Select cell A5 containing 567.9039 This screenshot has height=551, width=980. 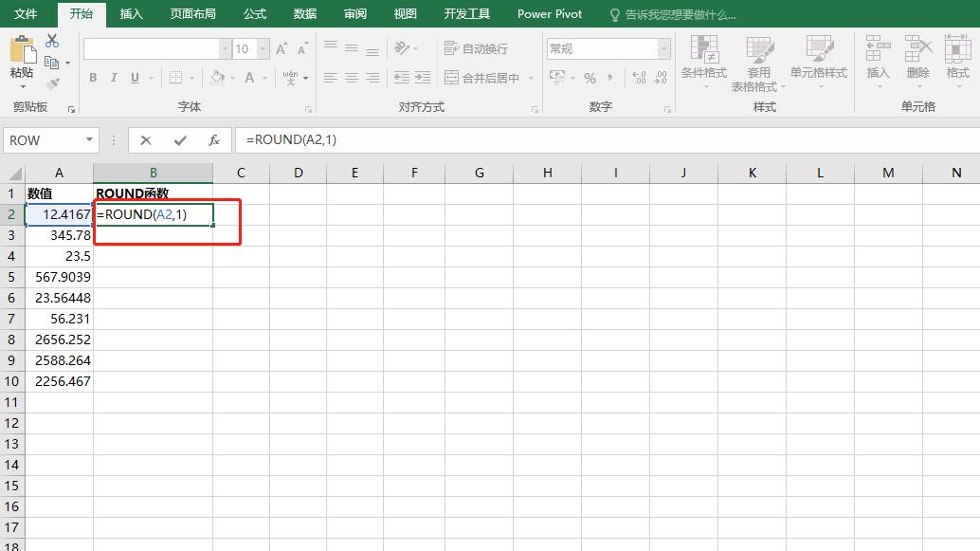coord(60,277)
